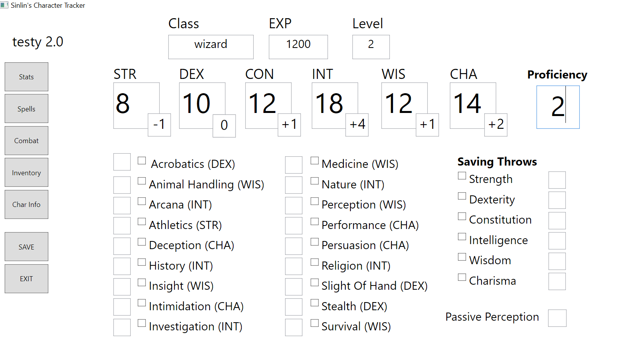Show the Char Info page
The width and height of the screenshot is (620, 364).
click(26, 204)
